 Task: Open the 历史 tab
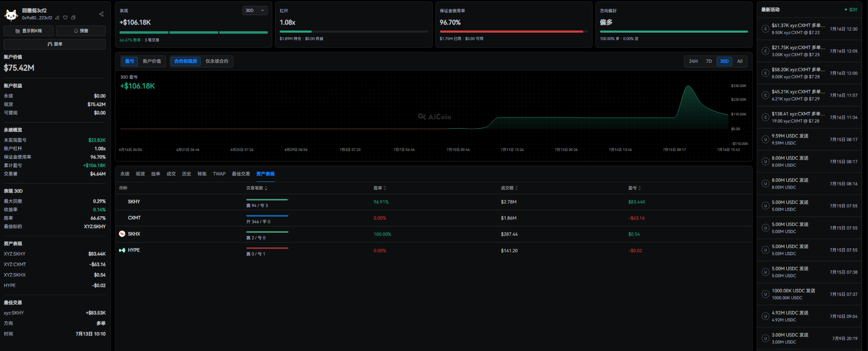(x=186, y=174)
